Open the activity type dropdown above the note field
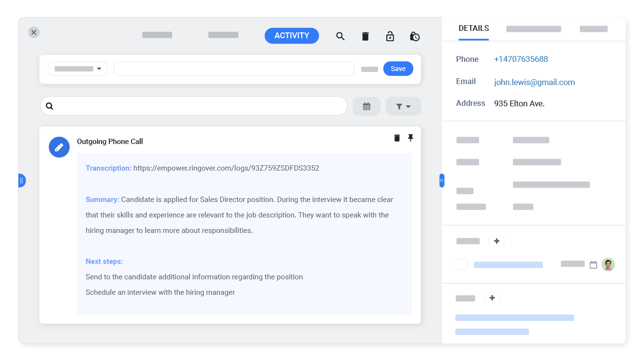The image size is (644, 361). (77, 69)
